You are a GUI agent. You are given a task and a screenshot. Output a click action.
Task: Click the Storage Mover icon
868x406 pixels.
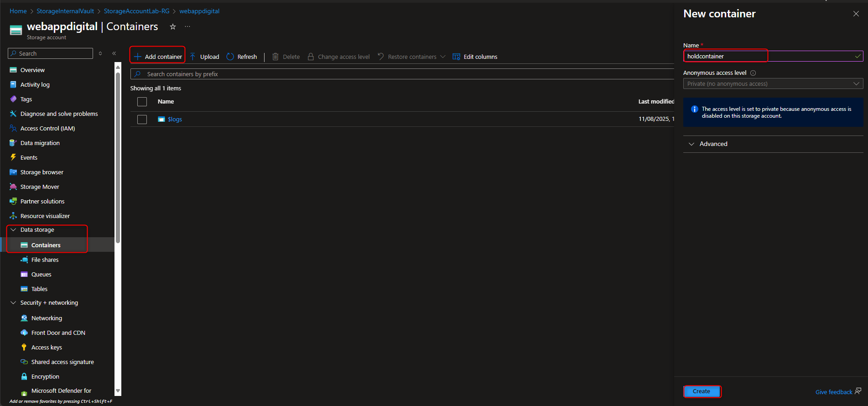(x=13, y=187)
